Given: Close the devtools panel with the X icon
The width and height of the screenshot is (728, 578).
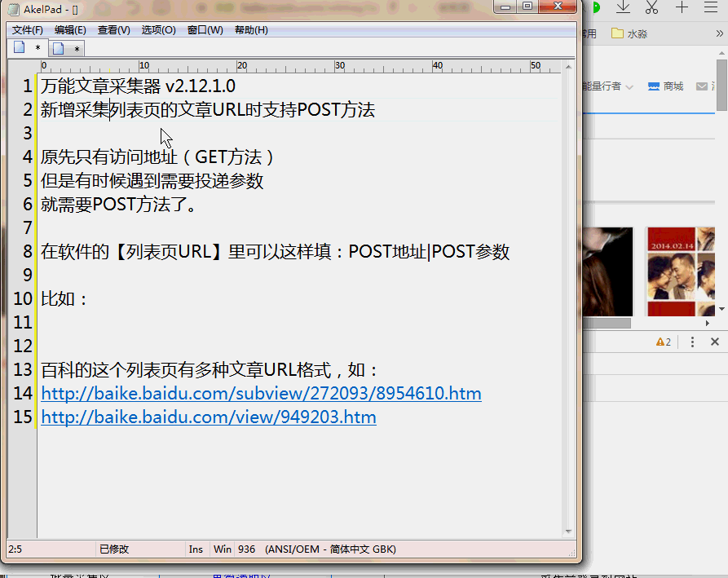Looking at the screenshot, I should [715, 342].
